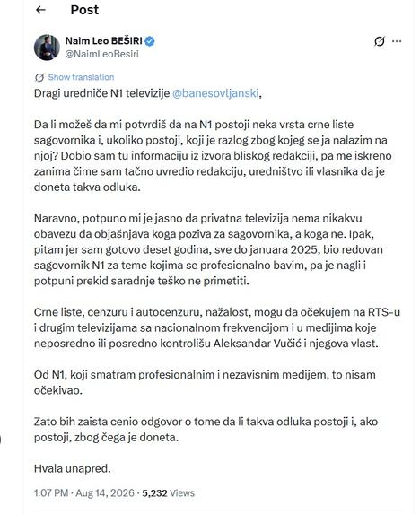Open Naim Leo Beširi's profile picture
Image resolution: width=420 pixels, height=514 pixels.
click(x=47, y=48)
